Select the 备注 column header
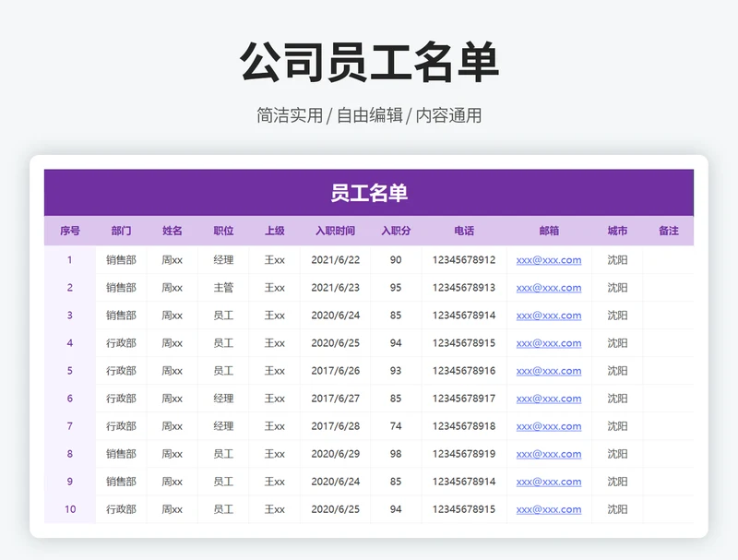Viewport: 738px width, 560px height. click(668, 231)
